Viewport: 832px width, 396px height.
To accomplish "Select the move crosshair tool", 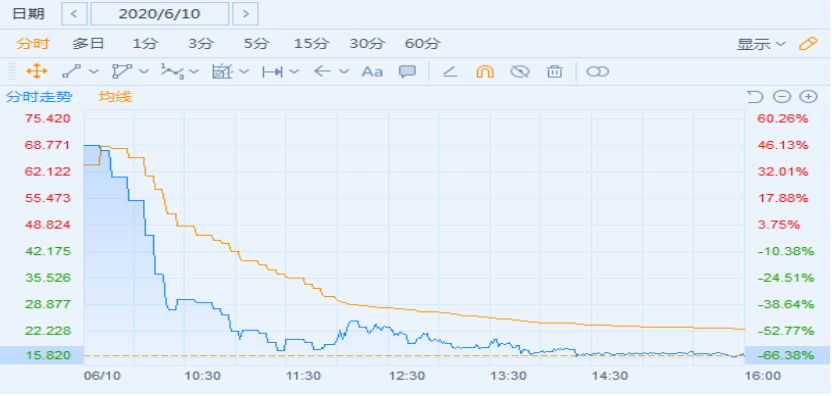I will coord(37,71).
